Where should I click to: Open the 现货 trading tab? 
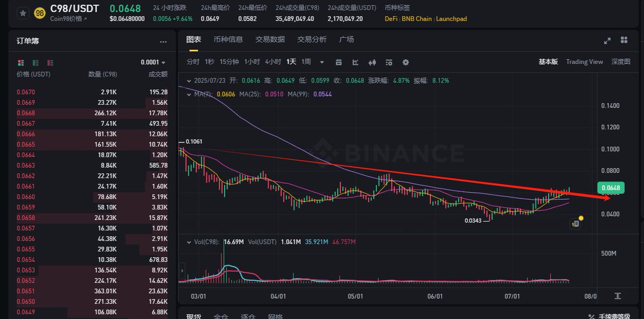194,316
